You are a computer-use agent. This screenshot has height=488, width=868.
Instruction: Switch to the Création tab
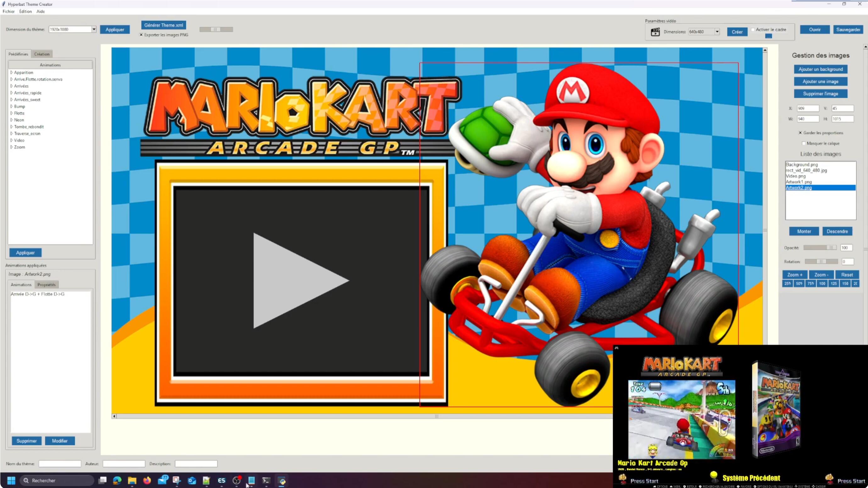point(42,54)
